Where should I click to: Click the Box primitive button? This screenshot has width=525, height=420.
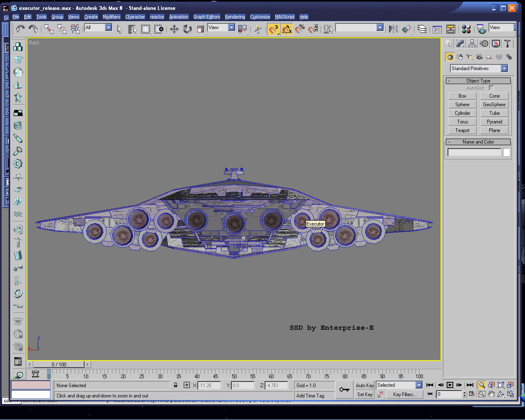click(462, 96)
